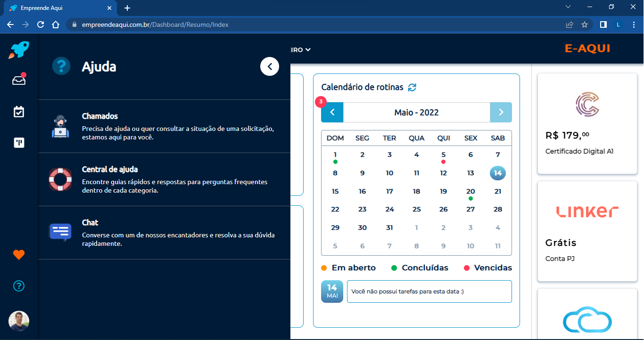Click the DOM column header

coord(335,138)
